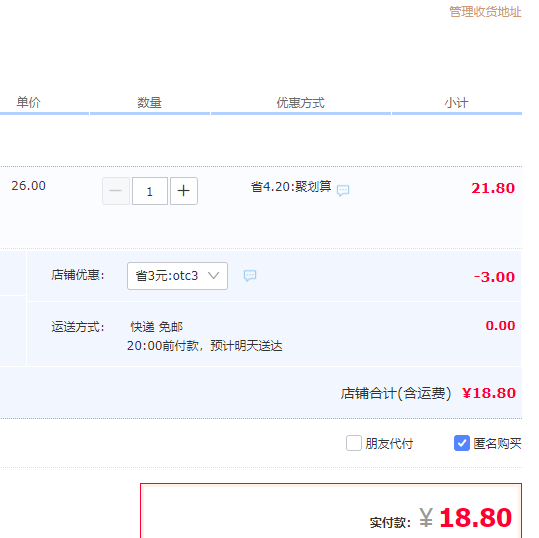The image size is (539, 538).
Task: Open 管理收货地址 link
Action: 485,12
